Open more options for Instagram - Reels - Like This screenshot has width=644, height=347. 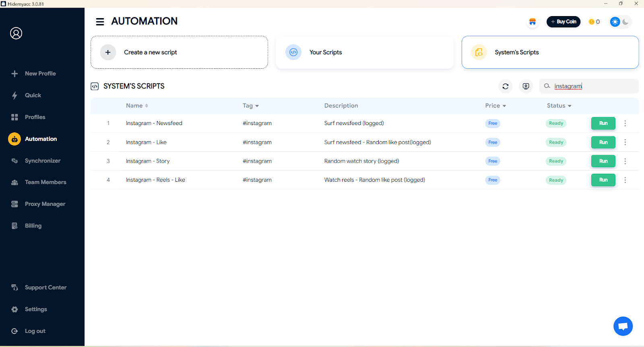pos(625,180)
